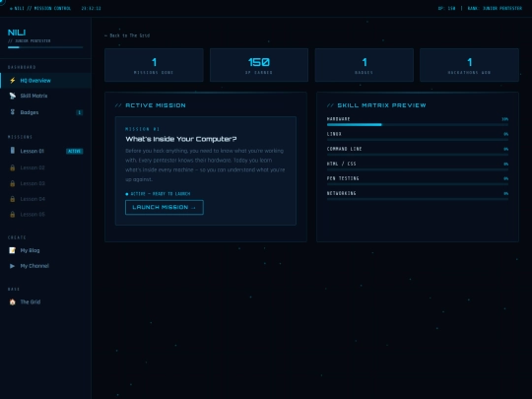Click the satellite icon beside Skill Matrix

point(13,96)
